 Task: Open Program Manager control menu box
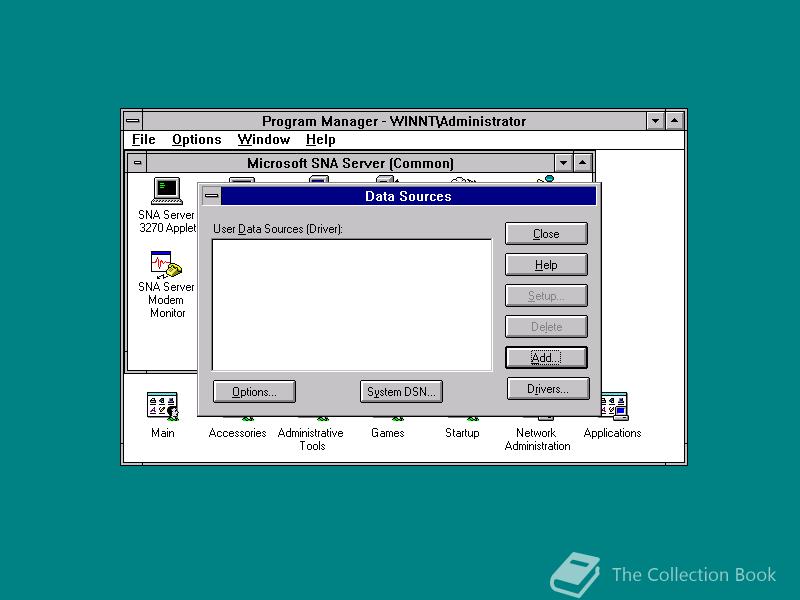[x=133, y=121]
